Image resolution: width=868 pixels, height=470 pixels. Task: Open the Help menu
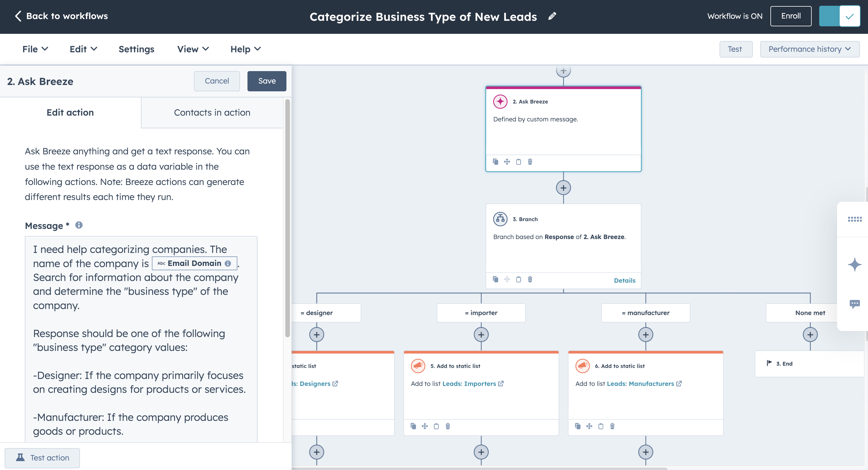[245, 49]
